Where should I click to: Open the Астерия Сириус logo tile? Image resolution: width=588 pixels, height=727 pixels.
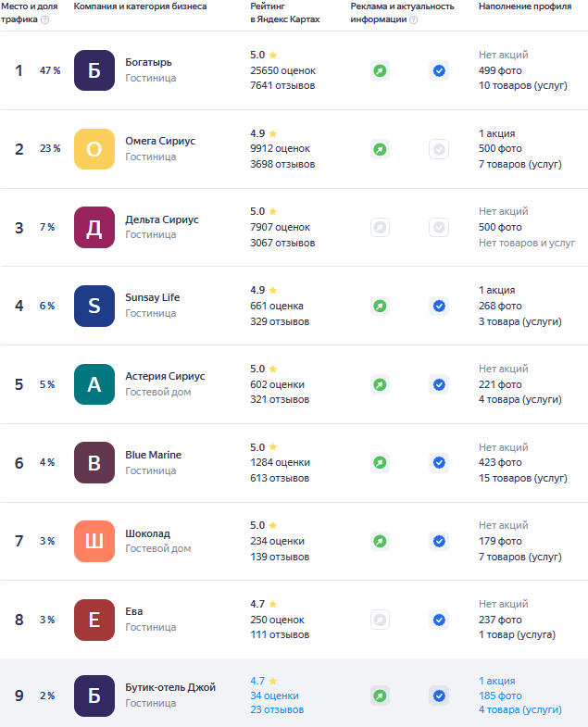coord(94,384)
